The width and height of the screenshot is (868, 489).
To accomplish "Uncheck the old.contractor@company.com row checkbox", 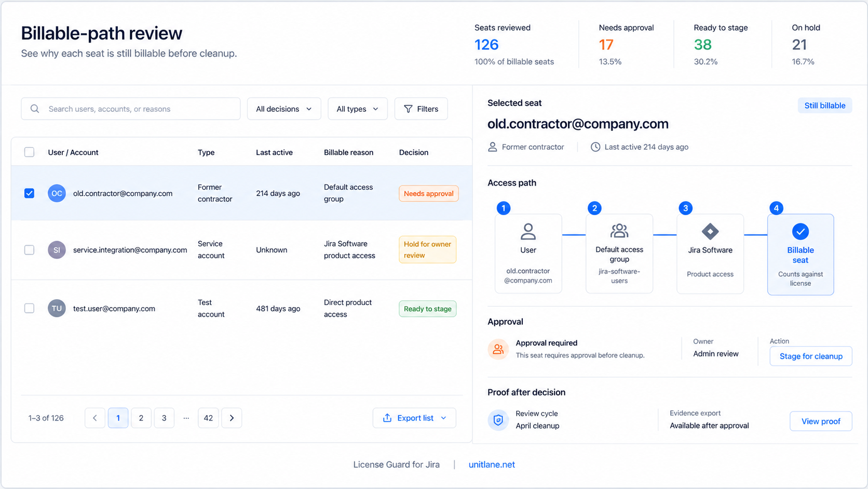I will [x=29, y=193].
